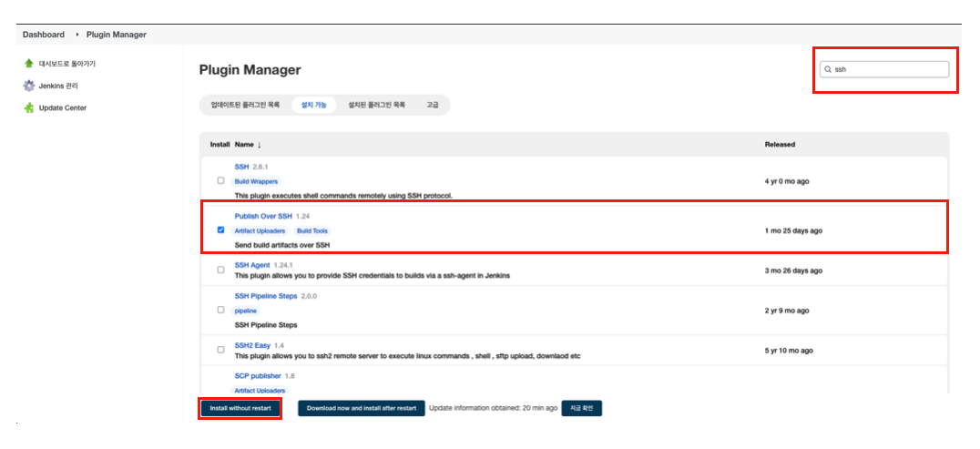Click the '2 yr 9 mo ago' release date
Image resolution: width=980 pixels, height=449 pixels.
787,311
